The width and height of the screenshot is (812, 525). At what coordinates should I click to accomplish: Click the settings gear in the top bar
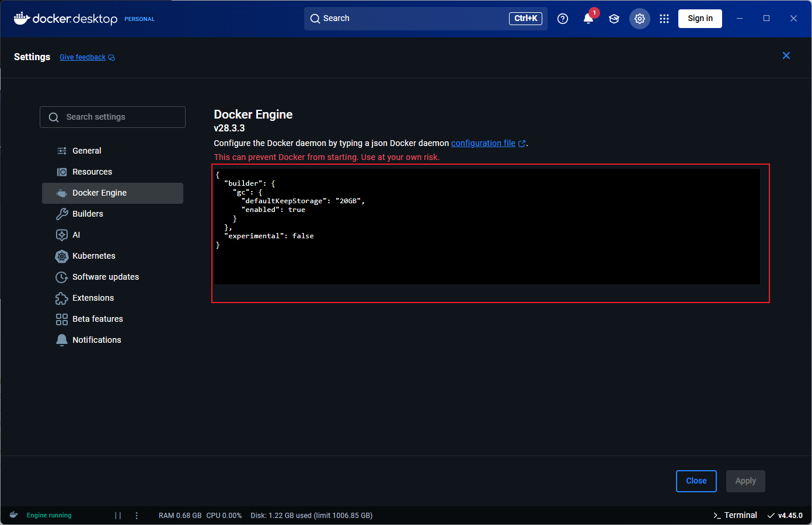[x=639, y=18]
